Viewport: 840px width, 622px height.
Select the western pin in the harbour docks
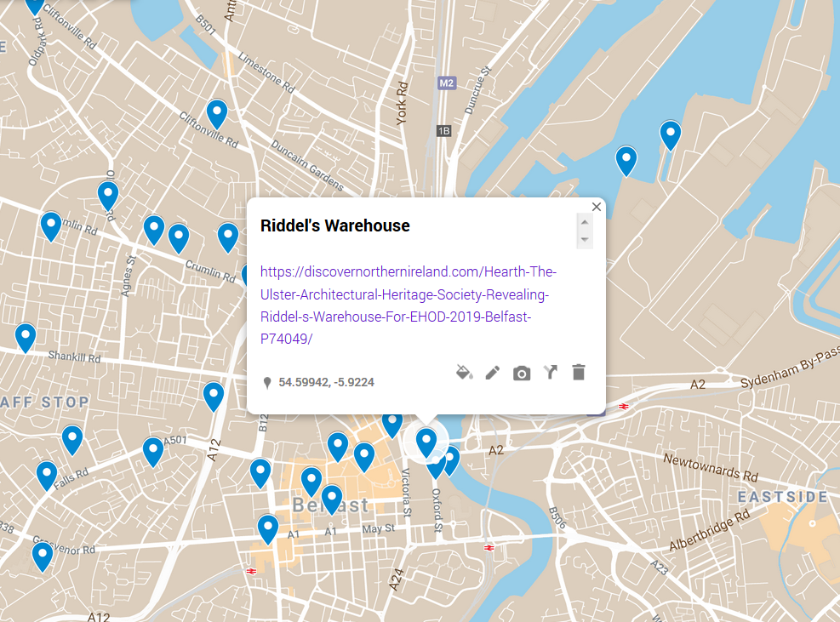tap(626, 159)
